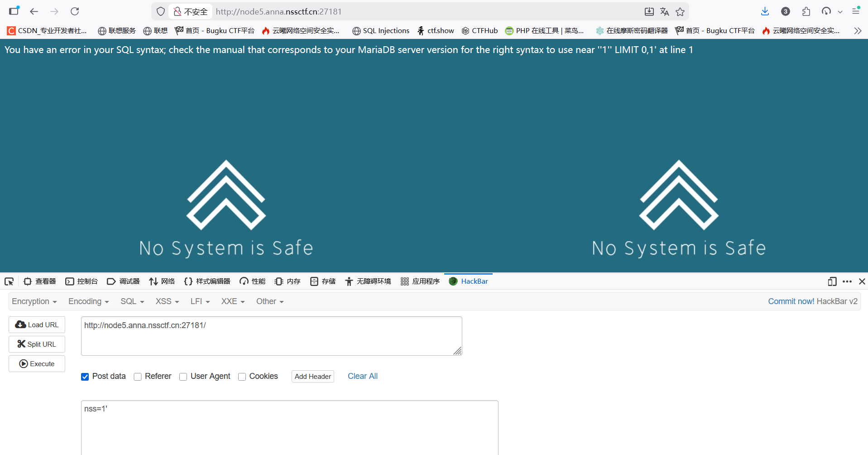This screenshot has width=868, height=455.
Task: Expand the Encryption dropdown menu
Action: click(x=34, y=301)
